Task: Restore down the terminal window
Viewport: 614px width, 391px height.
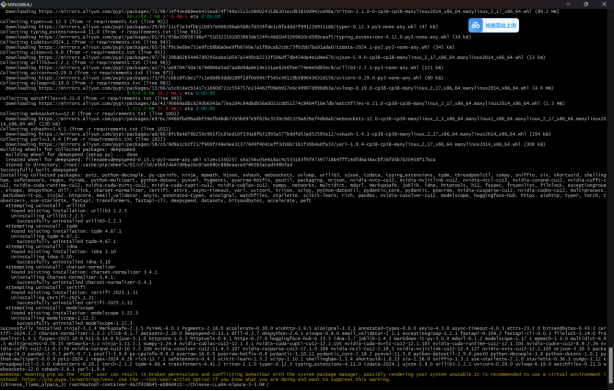Action: coord(586,4)
